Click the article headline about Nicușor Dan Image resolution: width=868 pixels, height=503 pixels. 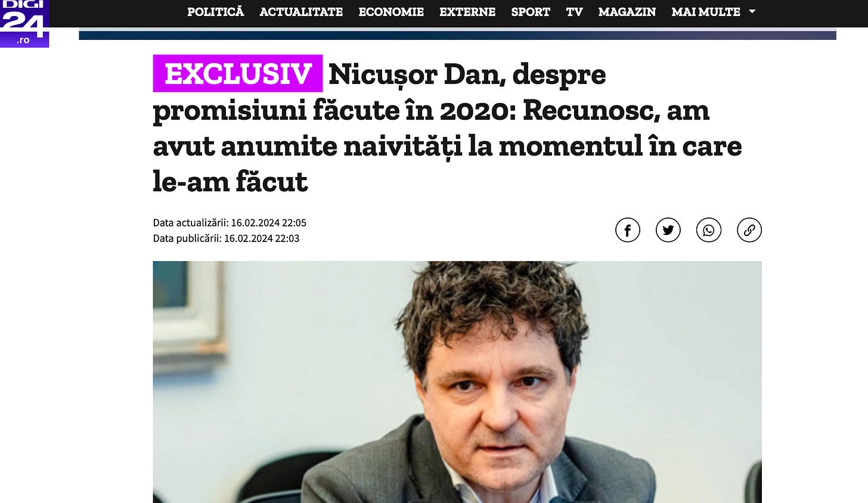pyautogui.click(x=447, y=128)
